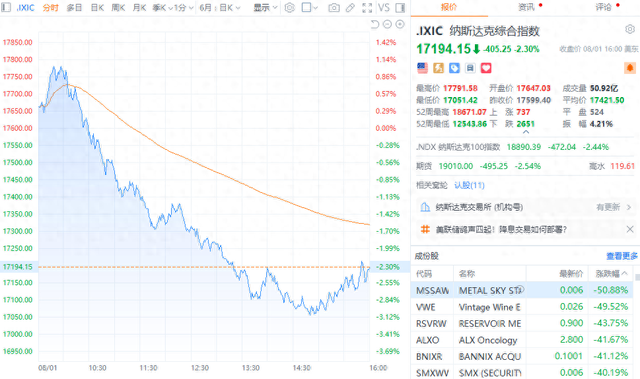Screen dimensions: 640x379
Task: Select the RSVRW RESERVOIR ME row
Action: tap(522, 323)
